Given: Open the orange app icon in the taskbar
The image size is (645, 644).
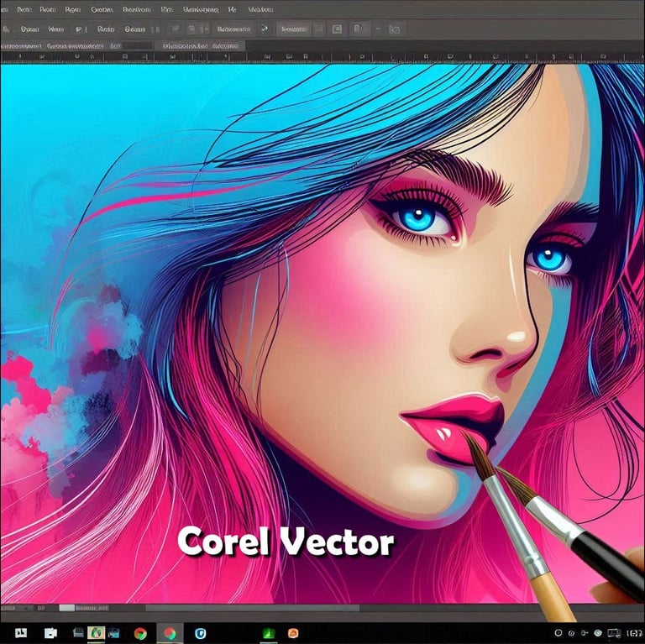Looking at the screenshot, I should tap(293, 633).
